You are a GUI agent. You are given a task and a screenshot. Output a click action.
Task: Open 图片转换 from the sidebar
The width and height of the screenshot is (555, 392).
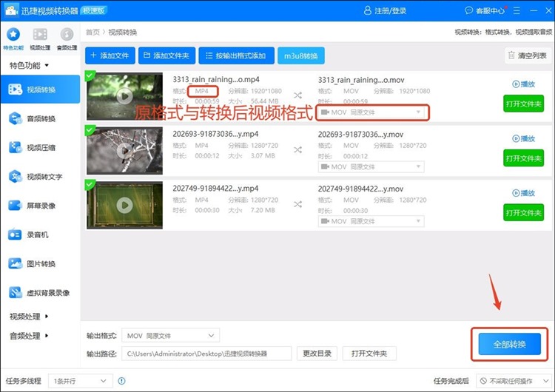coord(40,263)
